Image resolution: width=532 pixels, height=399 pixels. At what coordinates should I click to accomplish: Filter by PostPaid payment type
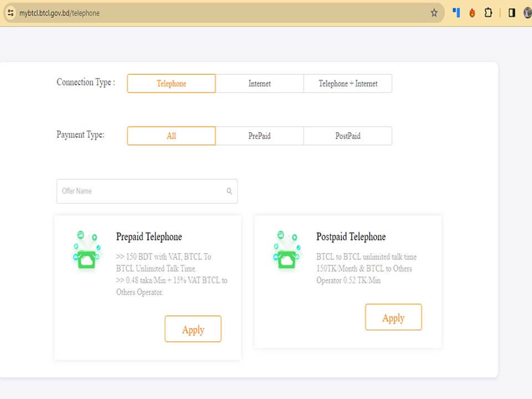(x=348, y=136)
